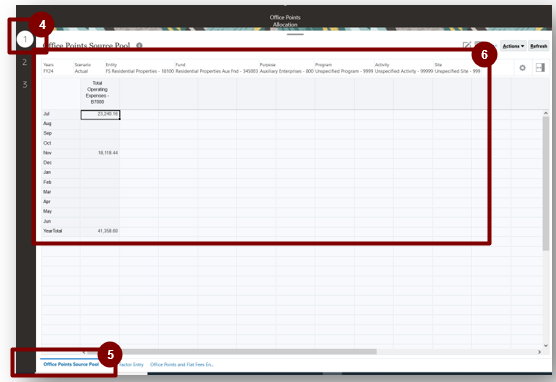Click the Apr row header
The width and height of the screenshot is (556, 382).
click(61, 201)
